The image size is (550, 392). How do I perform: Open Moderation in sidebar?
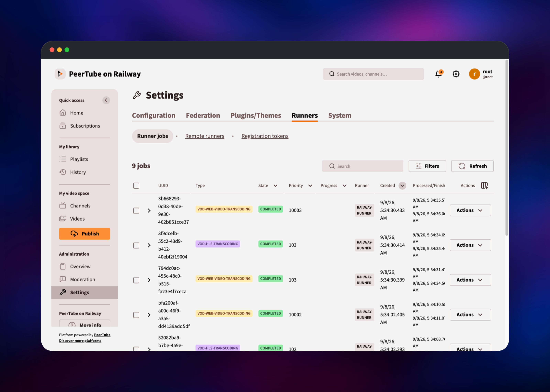click(x=78, y=279)
